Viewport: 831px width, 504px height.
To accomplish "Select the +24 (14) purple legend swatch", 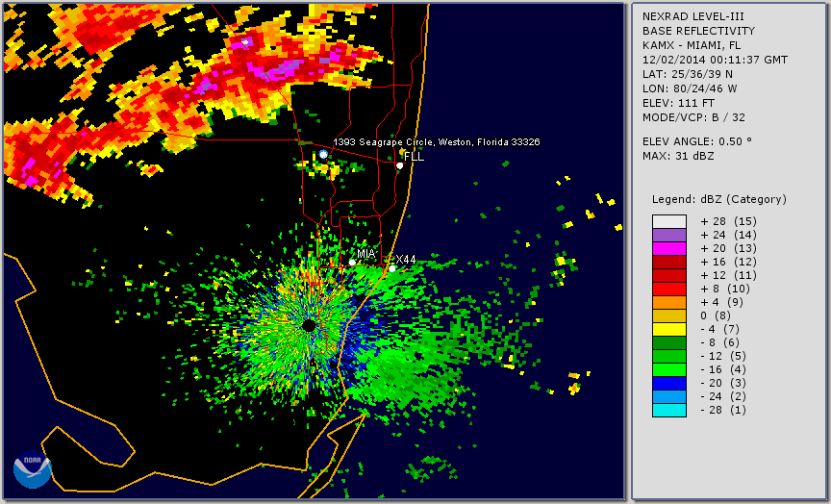I will click(x=669, y=235).
